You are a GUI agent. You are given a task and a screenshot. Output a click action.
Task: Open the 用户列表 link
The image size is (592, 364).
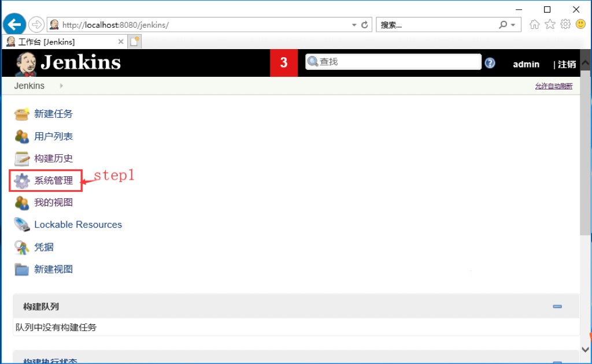(x=53, y=136)
